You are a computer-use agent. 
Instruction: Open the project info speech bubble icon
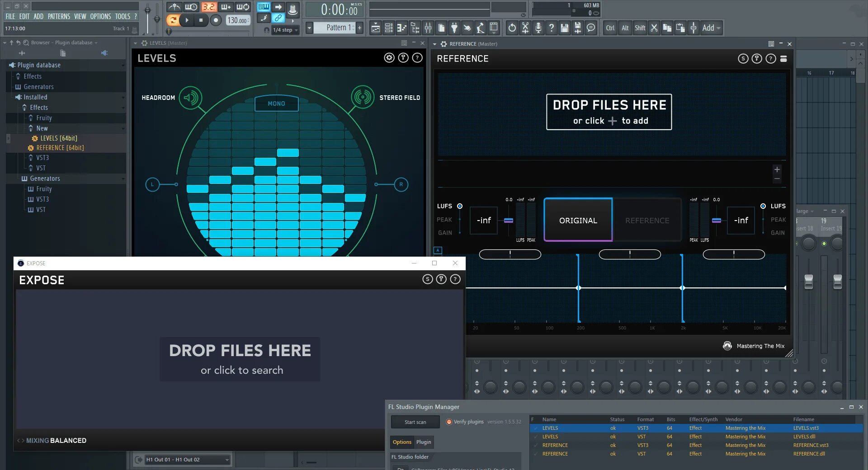click(590, 28)
